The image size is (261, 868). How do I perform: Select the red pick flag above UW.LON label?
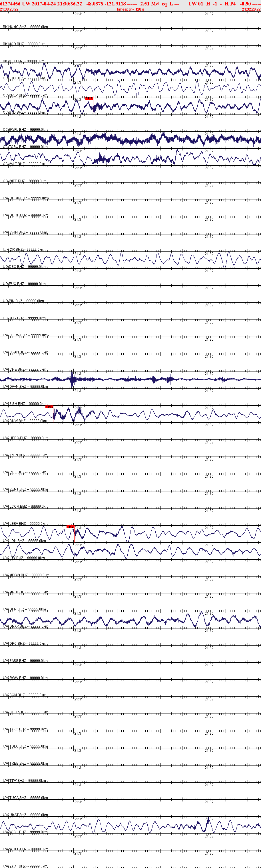tap(71, 527)
